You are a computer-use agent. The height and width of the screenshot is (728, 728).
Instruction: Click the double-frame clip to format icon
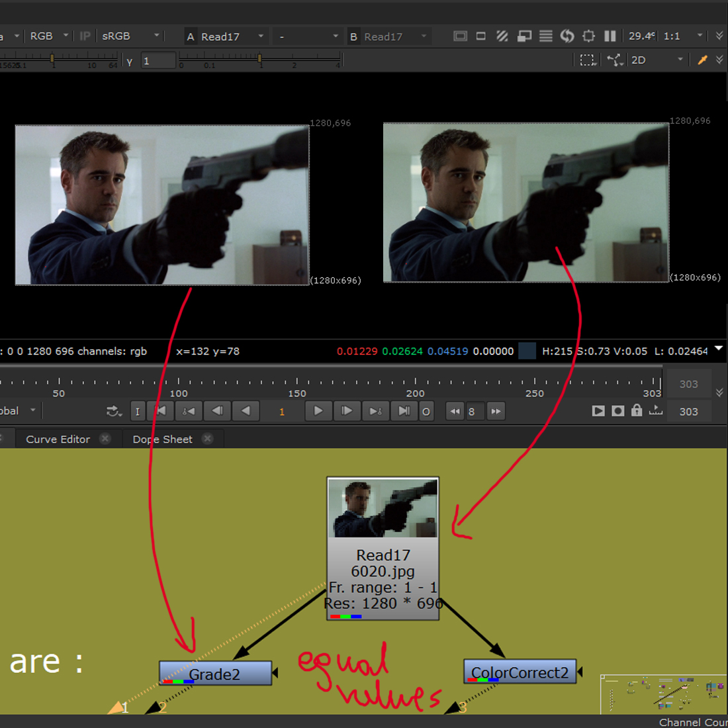pos(460,36)
